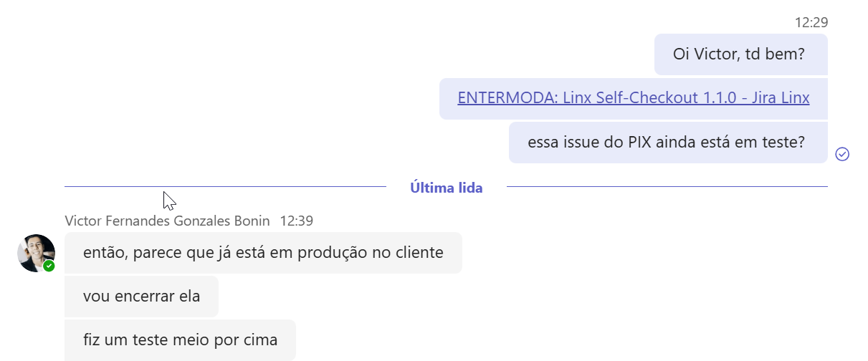This screenshot has height=361, width=868.
Task: Select the "fiz um teste meio por cima" message
Action: pyautogui.click(x=180, y=340)
